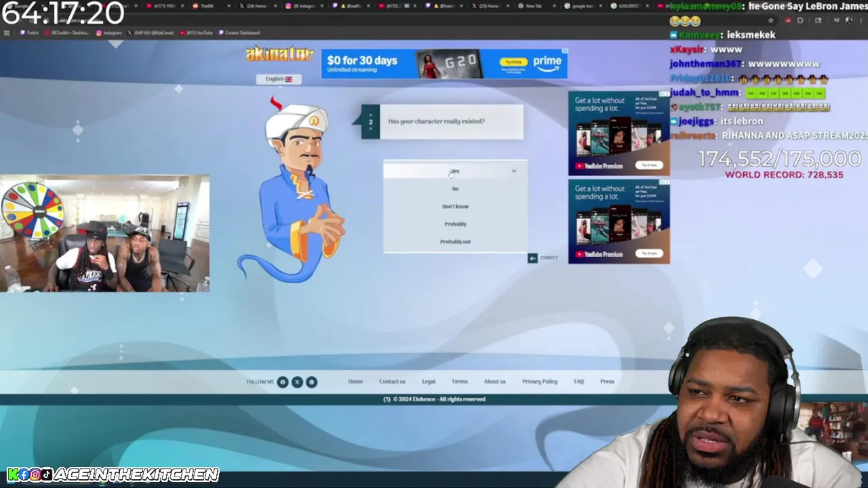Screen dimensions: 868x488
Task: Switch to the Instagram browser tab
Action: tap(305, 5)
